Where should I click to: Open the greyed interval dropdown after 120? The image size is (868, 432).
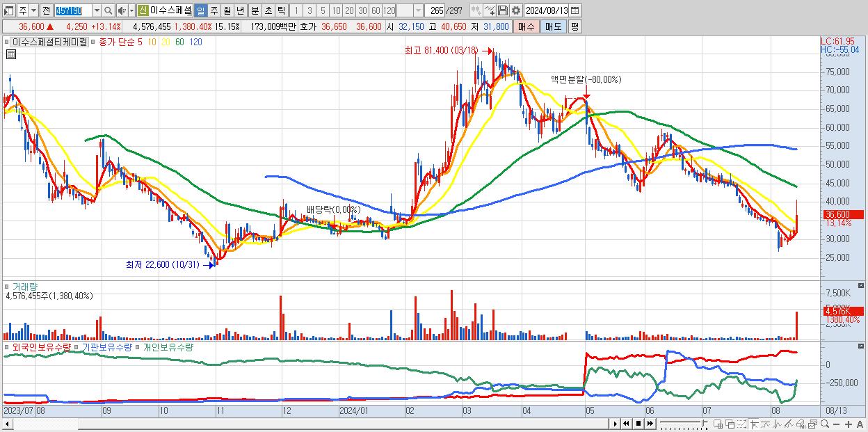[418, 10]
